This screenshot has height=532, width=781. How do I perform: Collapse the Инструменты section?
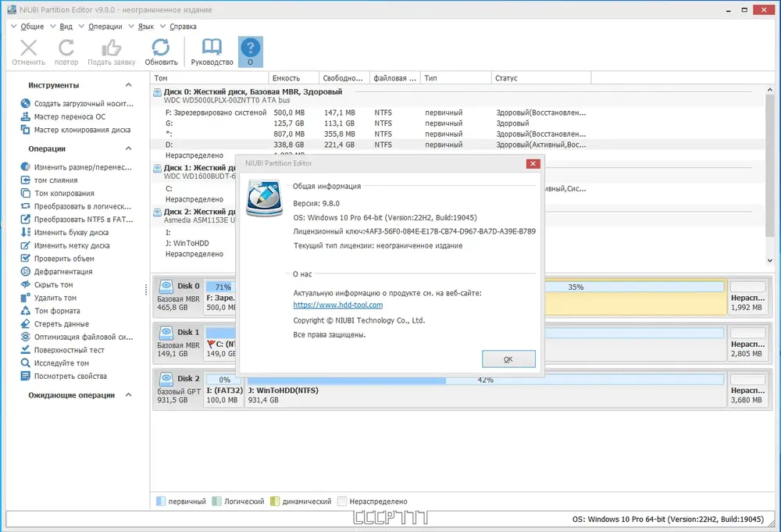point(129,85)
